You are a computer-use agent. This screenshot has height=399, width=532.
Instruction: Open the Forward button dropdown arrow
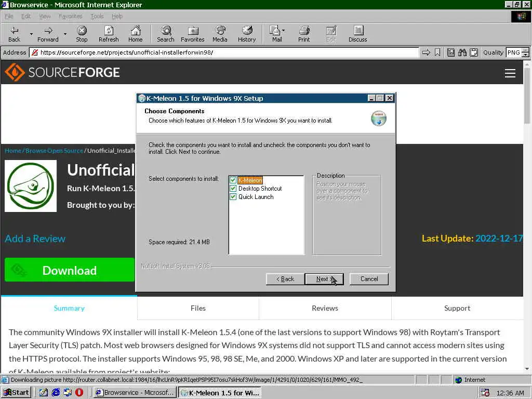click(x=65, y=34)
